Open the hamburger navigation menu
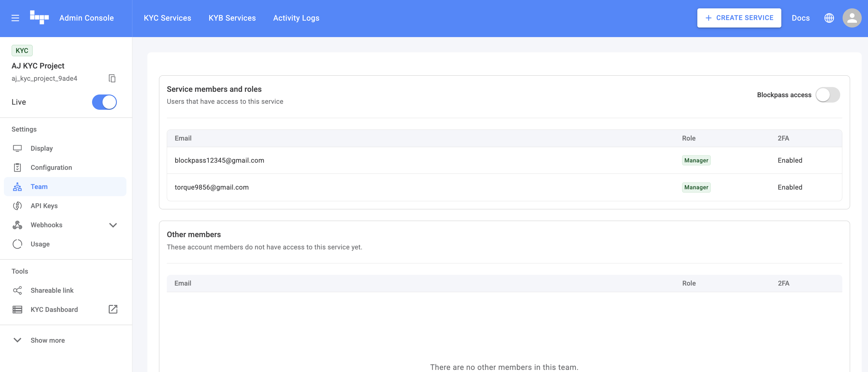This screenshot has width=868, height=372. coord(15,18)
